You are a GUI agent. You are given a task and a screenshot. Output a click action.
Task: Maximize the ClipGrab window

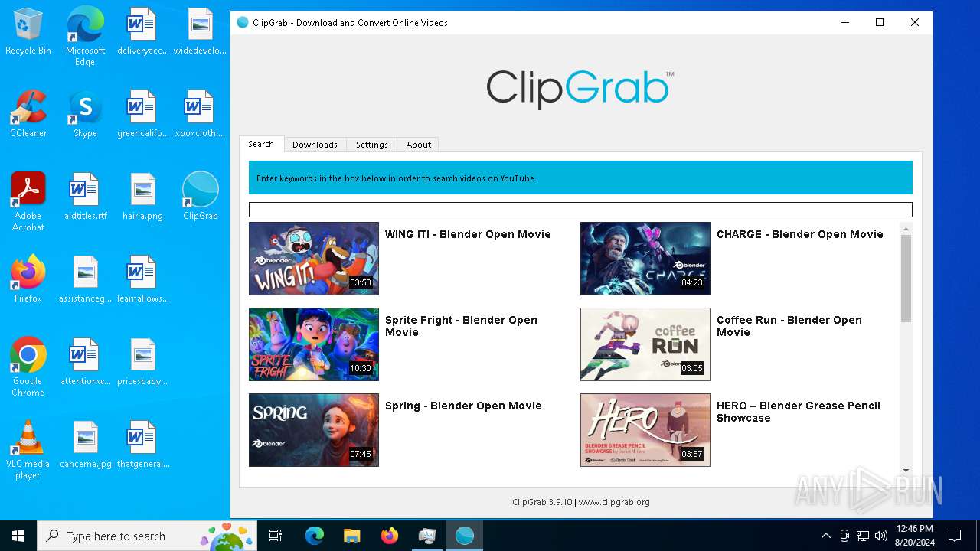pos(880,22)
